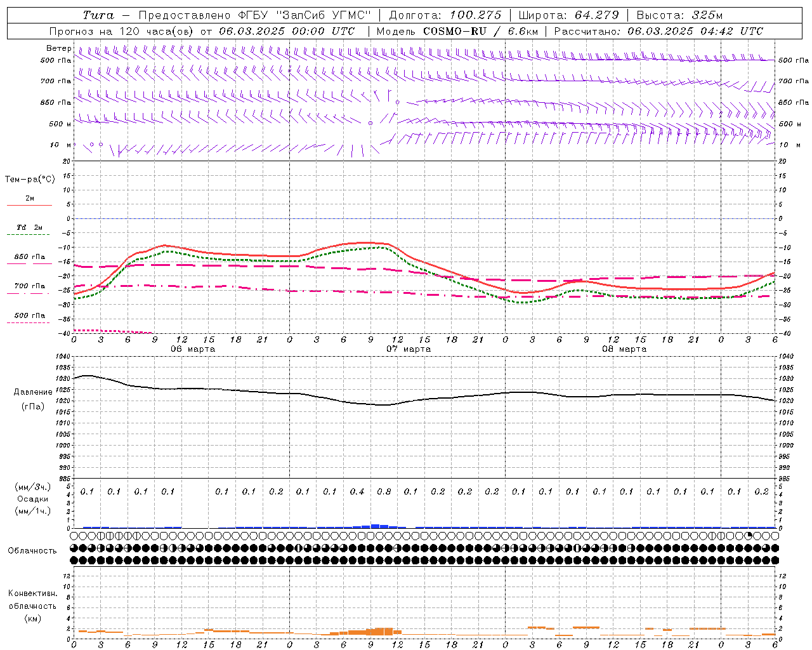Click the "Td 2м" dew point legend entry
The height and width of the screenshot is (650, 812).
30,227
